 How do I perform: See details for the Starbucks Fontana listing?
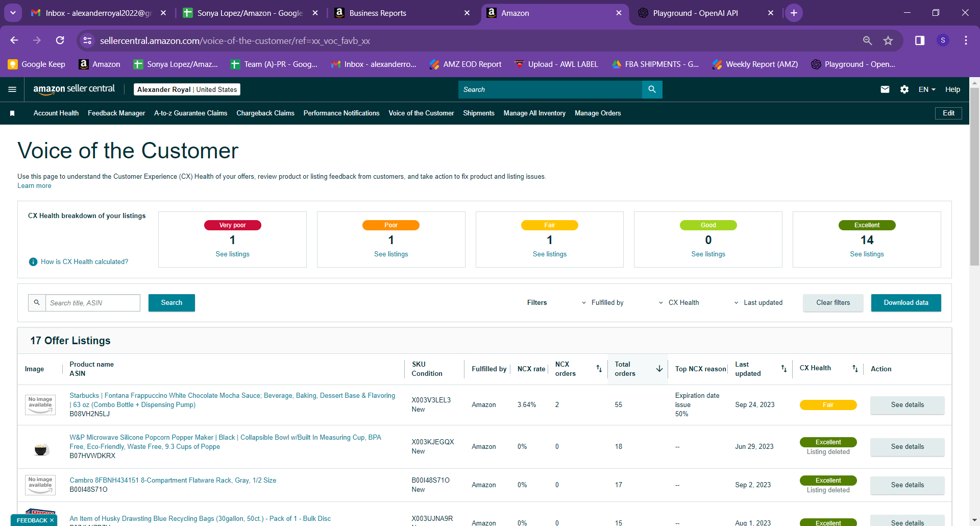coord(907,405)
